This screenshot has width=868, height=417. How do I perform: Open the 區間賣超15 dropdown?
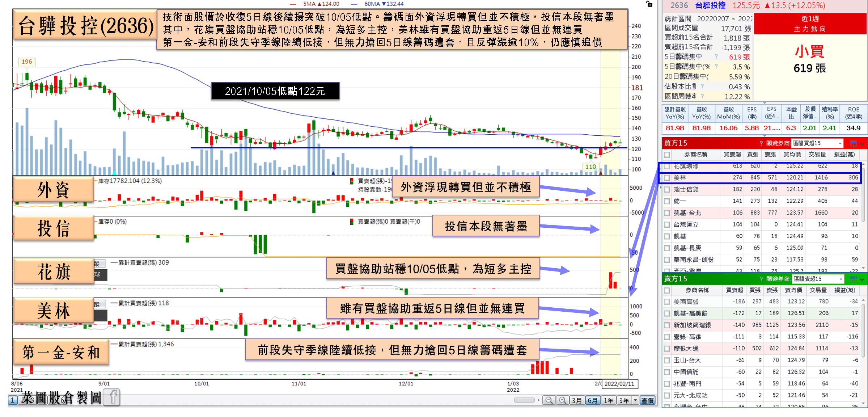(818, 279)
